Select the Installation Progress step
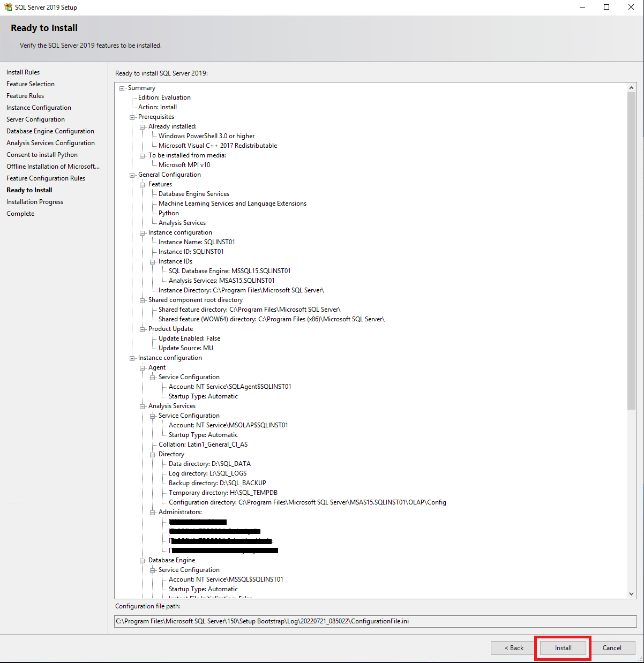Screen dimensions: 644x663 click(35, 202)
